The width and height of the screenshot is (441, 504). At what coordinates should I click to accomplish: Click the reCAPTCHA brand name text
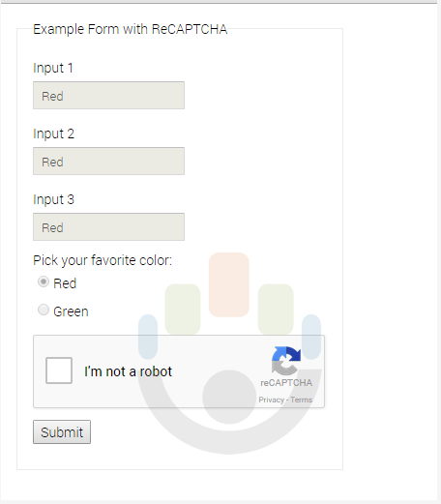[286, 383]
